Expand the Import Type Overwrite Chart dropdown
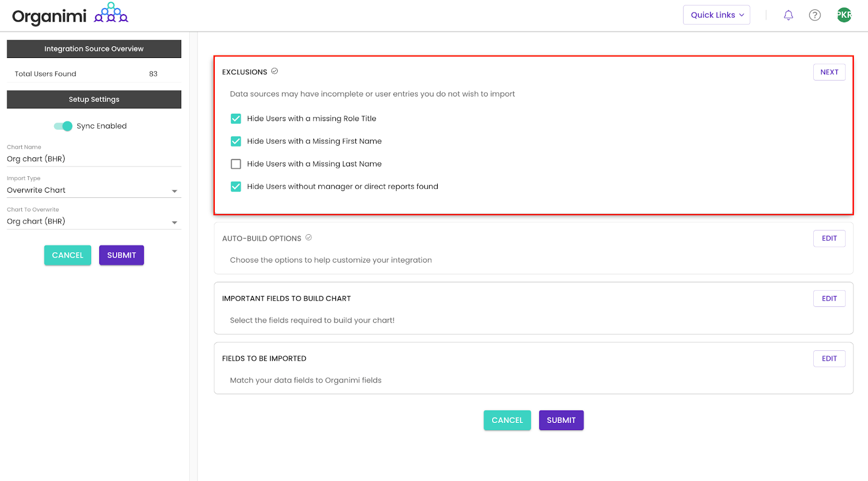The image size is (868, 481). pyautogui.click(x=94, y=190)
